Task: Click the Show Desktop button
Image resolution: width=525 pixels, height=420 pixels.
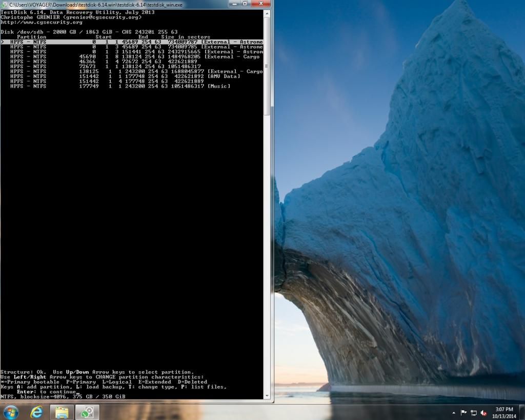Action: tap(522, 412)
